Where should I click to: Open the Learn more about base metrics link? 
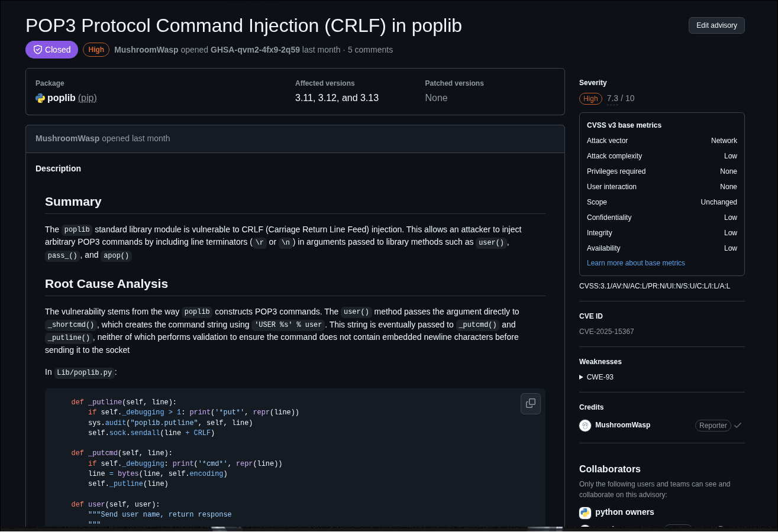(635, 262)
